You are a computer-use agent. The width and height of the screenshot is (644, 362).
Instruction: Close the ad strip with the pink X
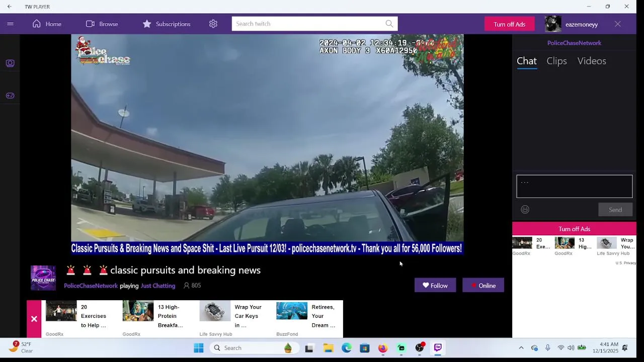pos(34,319)
